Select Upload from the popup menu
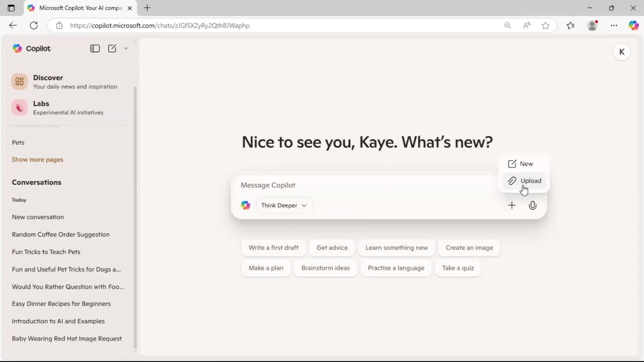 pos(524,181)
